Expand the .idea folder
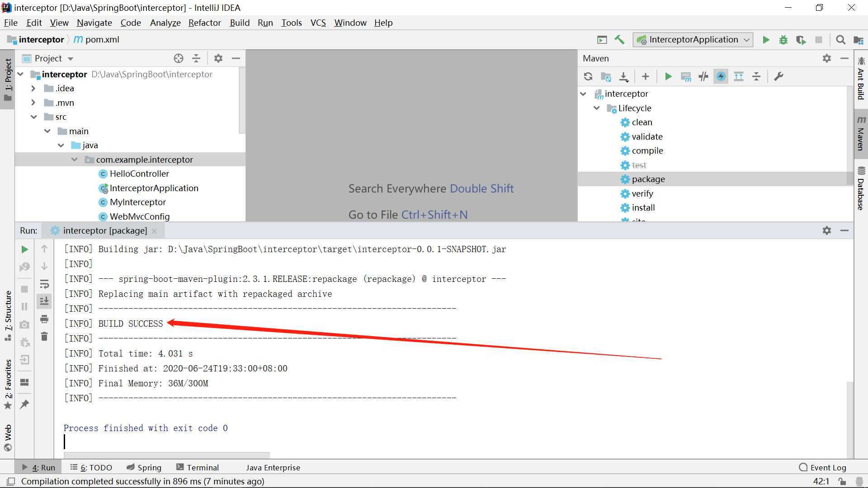Viewport: 868px width, 488px height. [33, 89]
